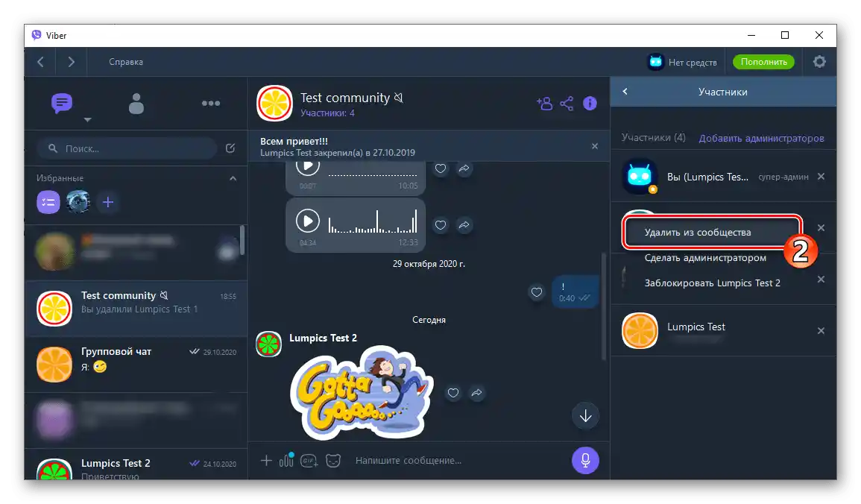
Task: Record a voice message with the microphone button
Action: click(584, 460)
